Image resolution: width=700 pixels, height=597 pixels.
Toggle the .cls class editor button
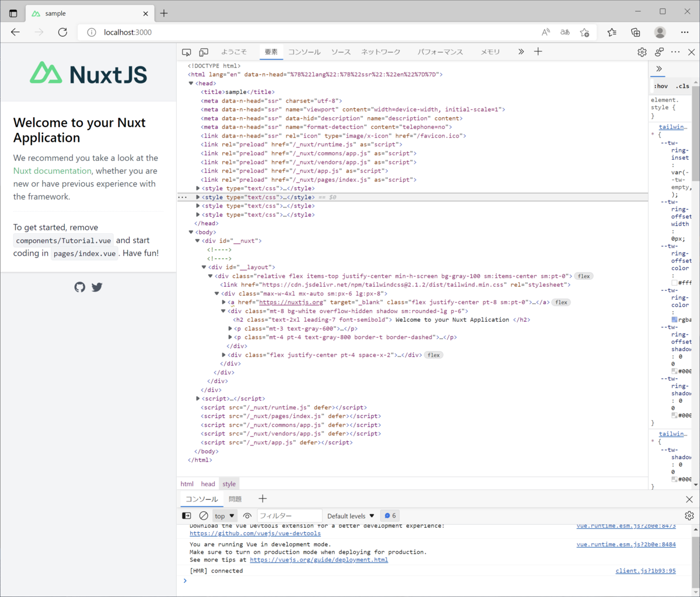click(682, 86)
